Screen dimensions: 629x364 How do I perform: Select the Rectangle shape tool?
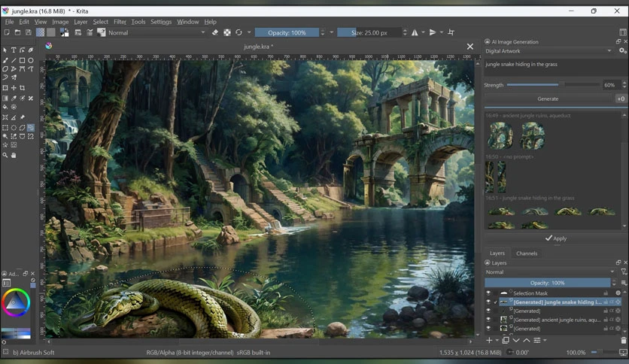22,60
